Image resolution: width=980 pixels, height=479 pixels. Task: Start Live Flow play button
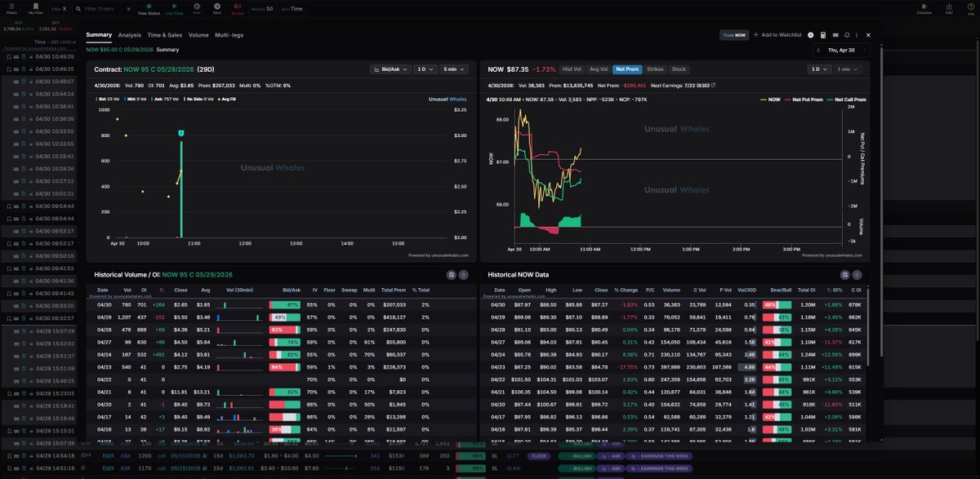pos(174,8)
